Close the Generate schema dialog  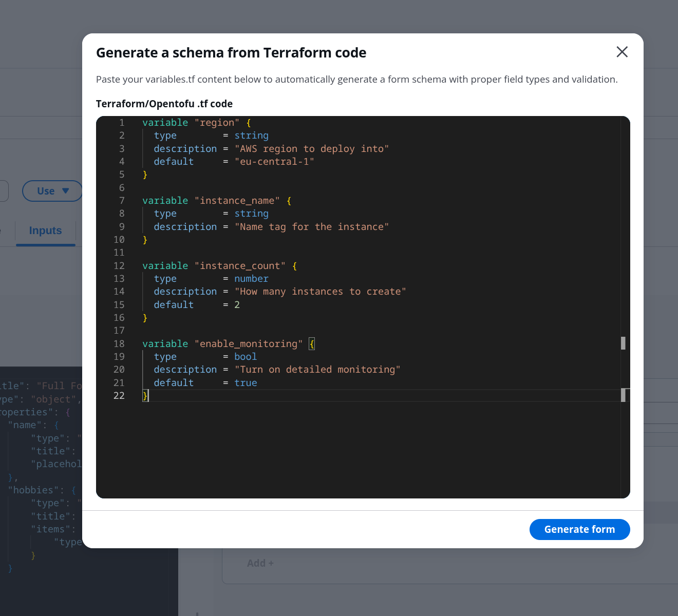point(622,52)
